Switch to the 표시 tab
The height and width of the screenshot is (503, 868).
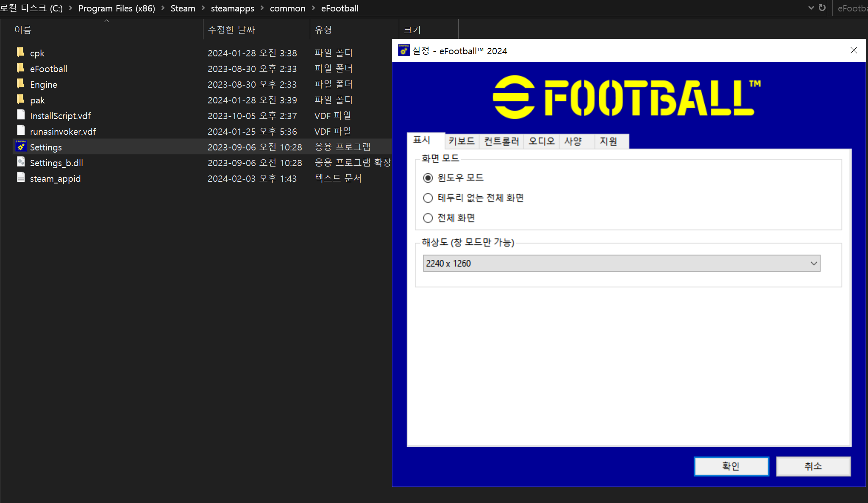coord(426,140)
